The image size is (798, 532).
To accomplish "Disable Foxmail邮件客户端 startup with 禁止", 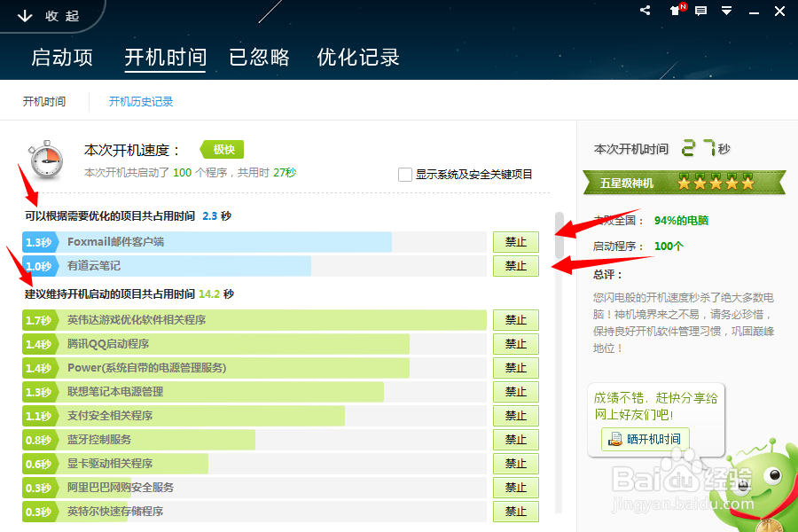I will click(x=515, y=242).
